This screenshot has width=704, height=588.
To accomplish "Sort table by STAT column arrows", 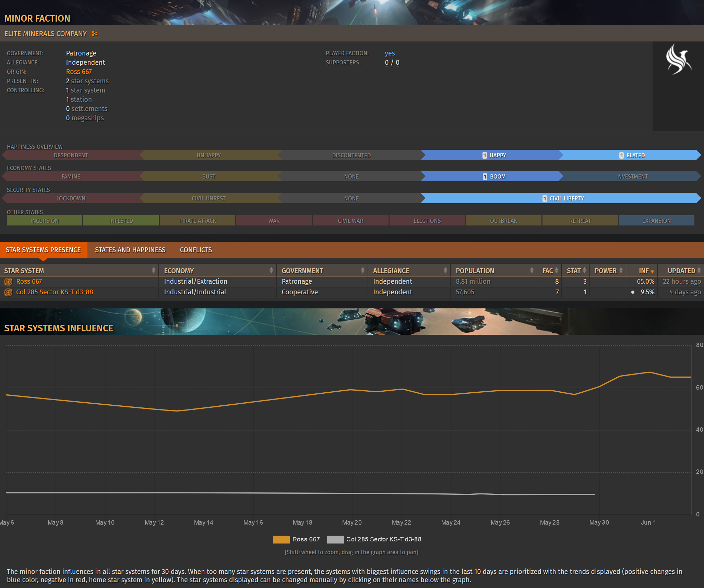I will coord(584,270).
